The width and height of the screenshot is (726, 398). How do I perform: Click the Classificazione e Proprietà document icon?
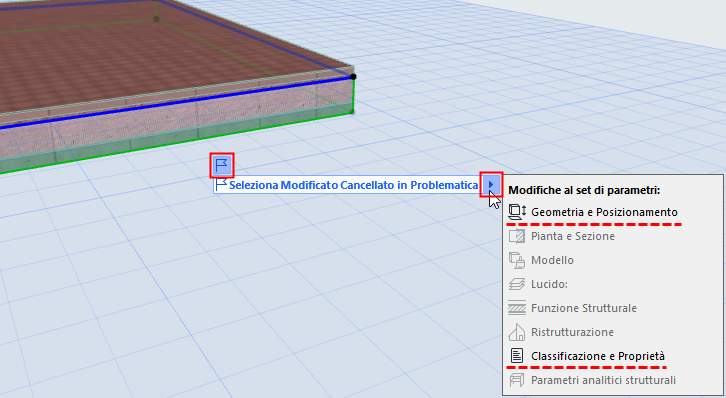(517, 356)
